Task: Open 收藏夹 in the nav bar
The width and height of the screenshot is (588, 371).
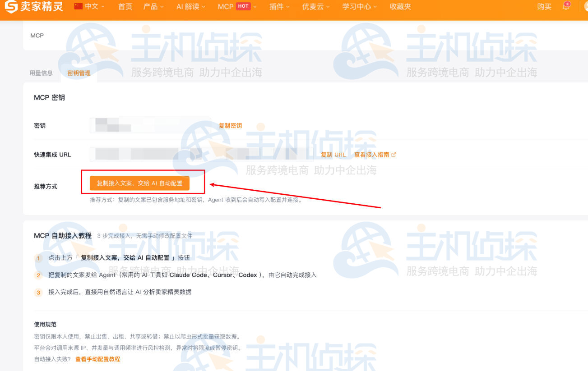Action: point(400,7)
